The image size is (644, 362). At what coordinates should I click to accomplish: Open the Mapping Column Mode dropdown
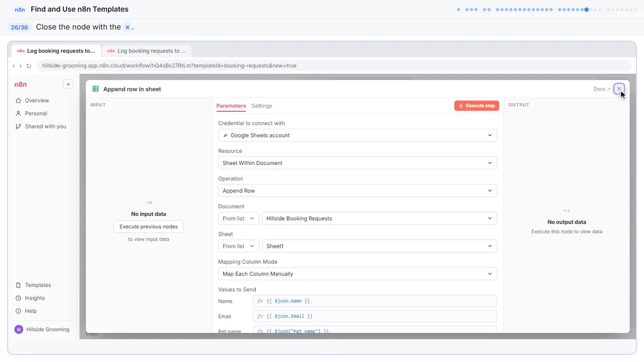tap(358, 274)
